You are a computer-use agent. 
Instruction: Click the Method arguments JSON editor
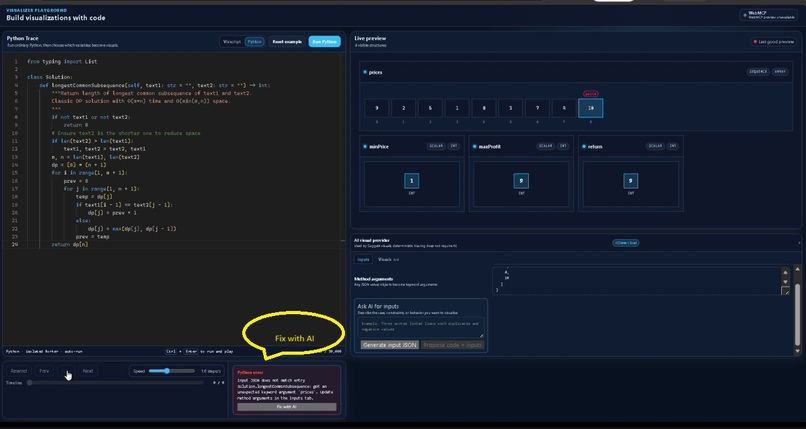pos(636,281)
